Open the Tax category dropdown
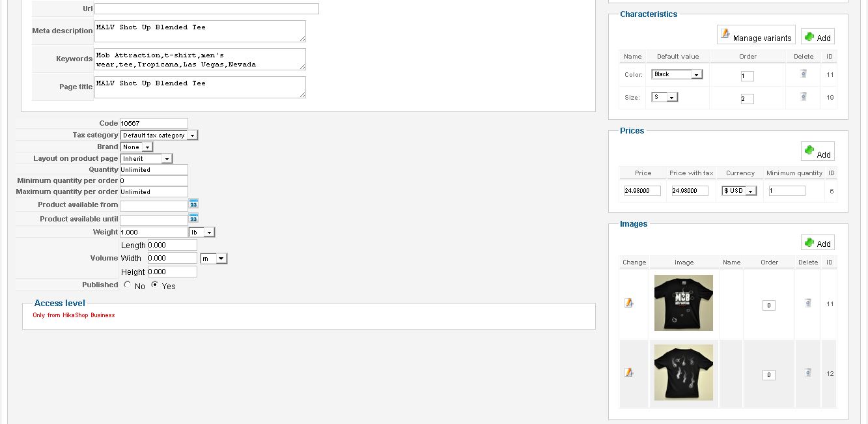 coord(159,135)
